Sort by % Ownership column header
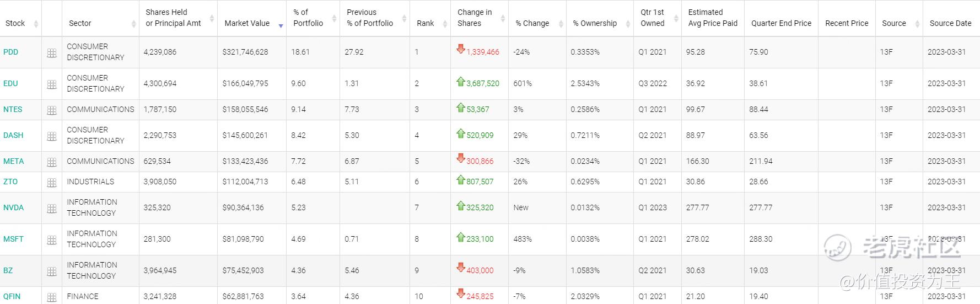Screen dimensions: 980x304 [x=595, y=23]
